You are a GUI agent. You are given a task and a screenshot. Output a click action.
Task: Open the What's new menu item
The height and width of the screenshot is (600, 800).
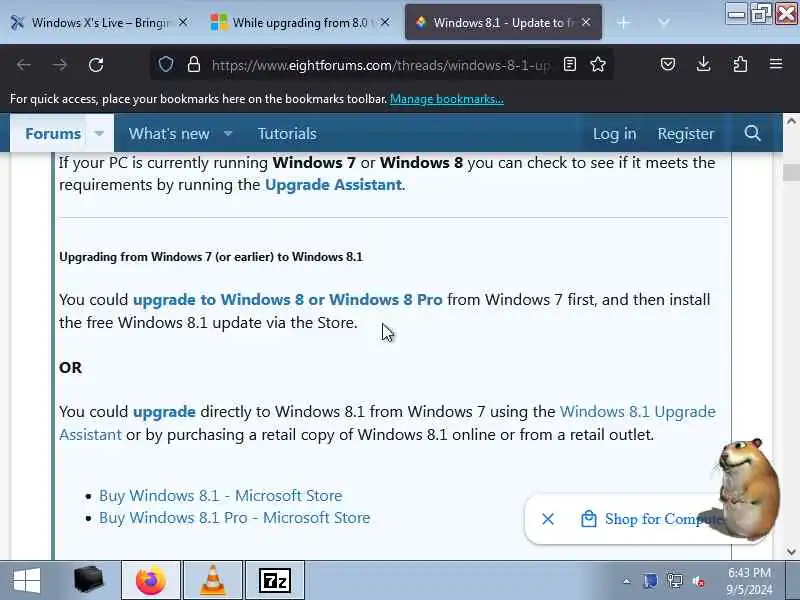pos(169,134)
